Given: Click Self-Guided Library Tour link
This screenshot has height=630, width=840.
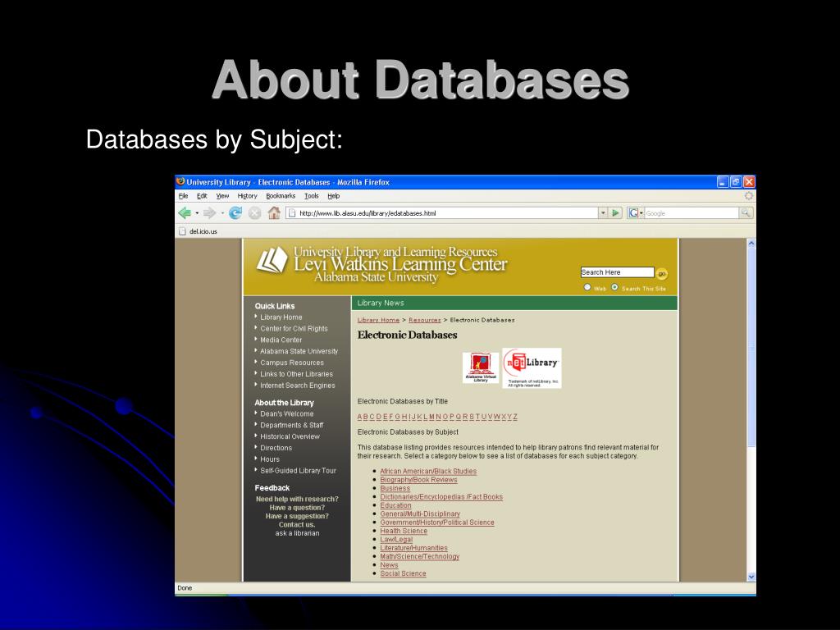Looking at the screenshot, I should [298, 471].
